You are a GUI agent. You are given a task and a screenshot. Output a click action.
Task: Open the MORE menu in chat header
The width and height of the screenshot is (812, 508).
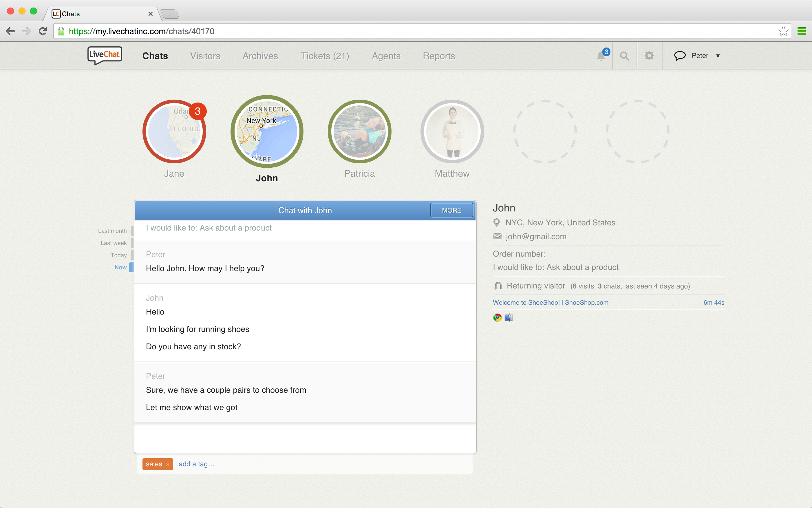(451, 210)
